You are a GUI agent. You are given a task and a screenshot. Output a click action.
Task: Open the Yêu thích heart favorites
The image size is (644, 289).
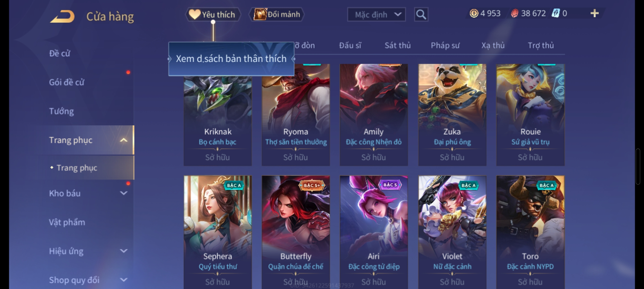click(x=213, y=14)
